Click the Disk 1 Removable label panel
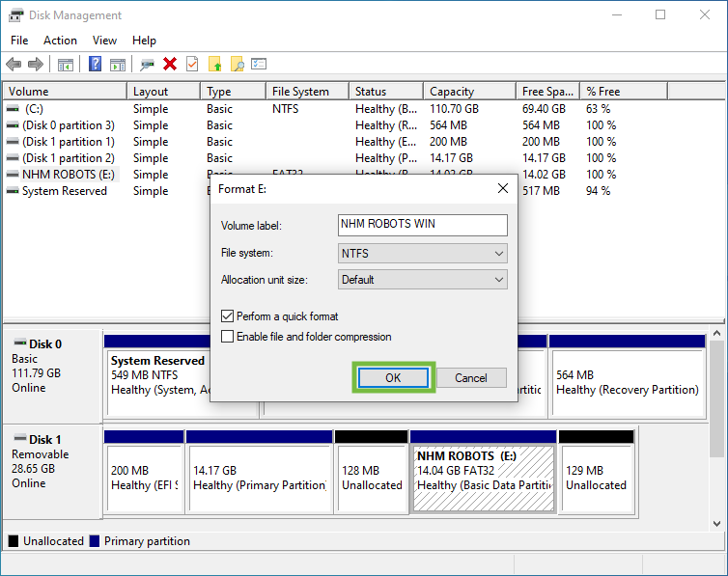The width and height of the screenshot is (728, 576). [52, 471]
